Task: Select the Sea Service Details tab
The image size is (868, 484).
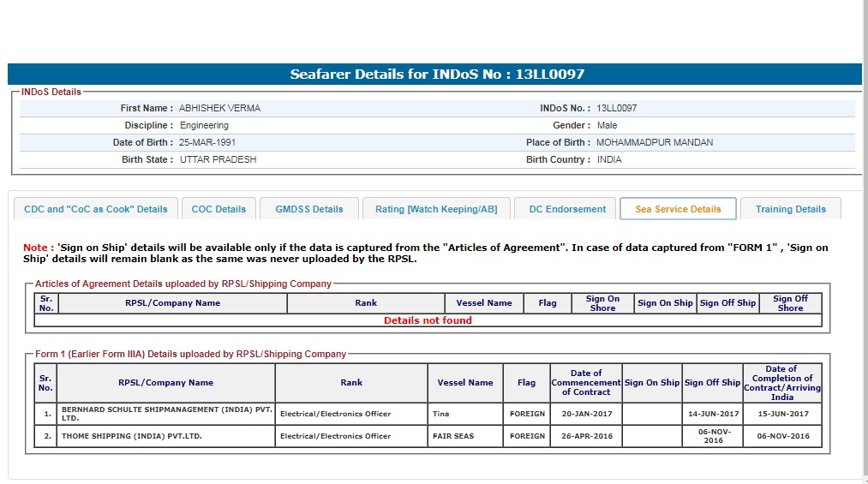Action: click(678, 209)
